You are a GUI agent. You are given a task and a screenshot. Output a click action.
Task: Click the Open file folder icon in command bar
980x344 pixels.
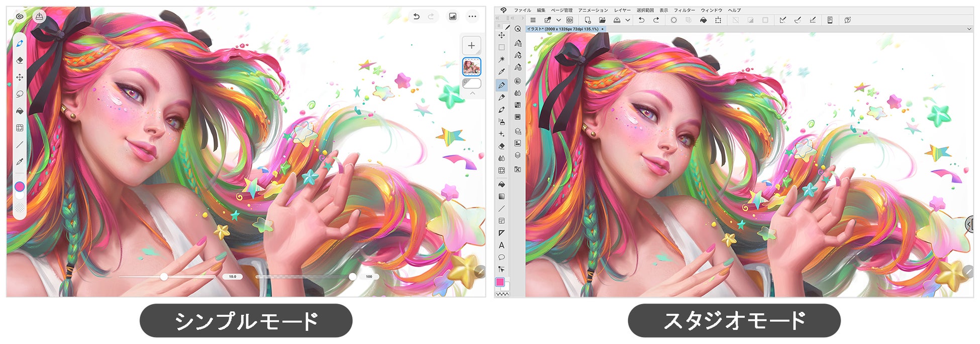(602, 20)
